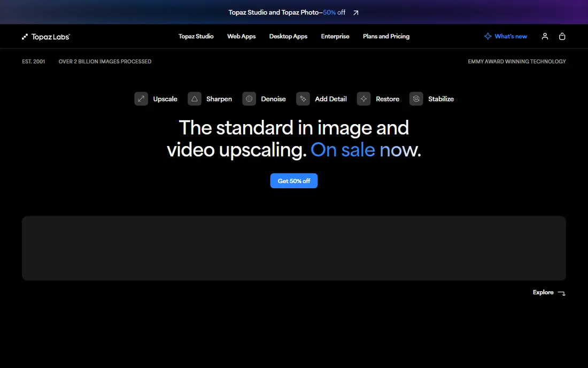Click the What's new sparkle icon
This screenshot has width=588, height=368.
tap(488, 36)
